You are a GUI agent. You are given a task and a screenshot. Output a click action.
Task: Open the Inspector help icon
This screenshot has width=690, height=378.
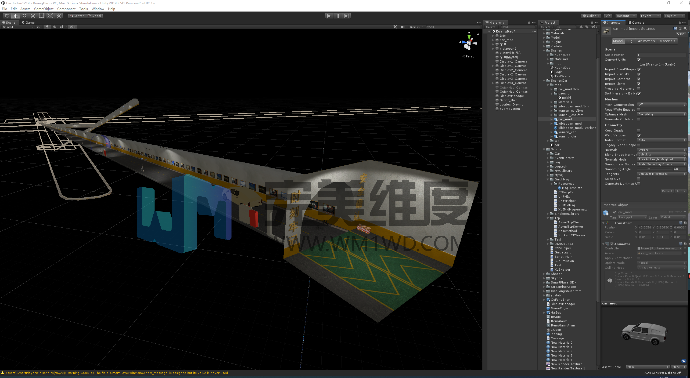point(675,29)
